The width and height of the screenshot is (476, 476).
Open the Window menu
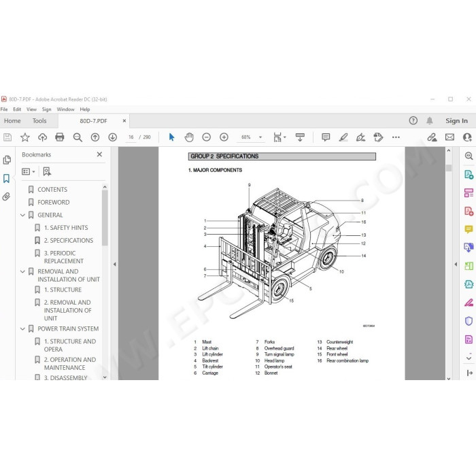point(65,109)
